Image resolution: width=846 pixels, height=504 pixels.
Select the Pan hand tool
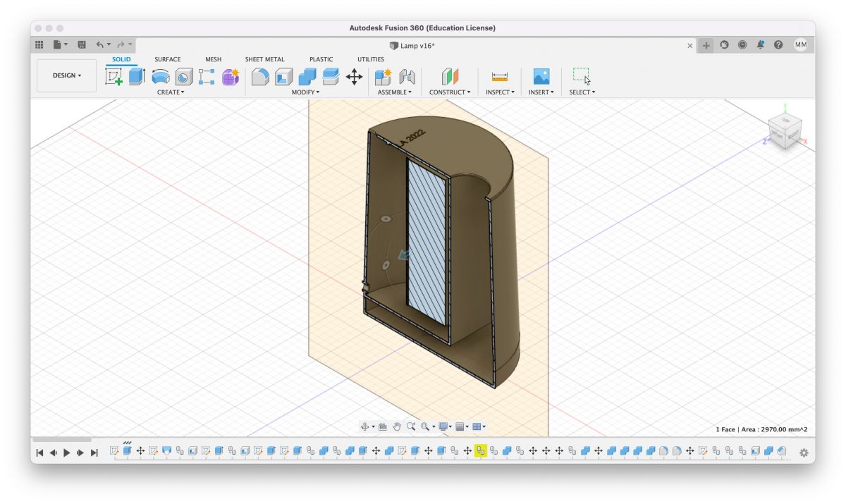tap(397, 426)
